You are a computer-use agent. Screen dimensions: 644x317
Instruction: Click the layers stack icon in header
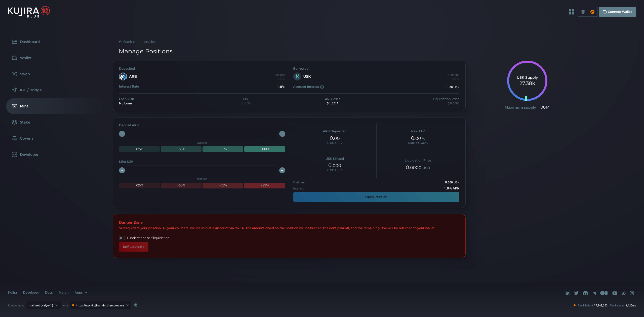tap(583, 12)
